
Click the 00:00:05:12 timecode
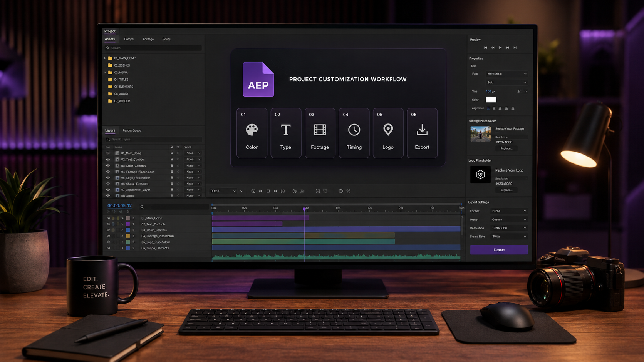[119, 206]
